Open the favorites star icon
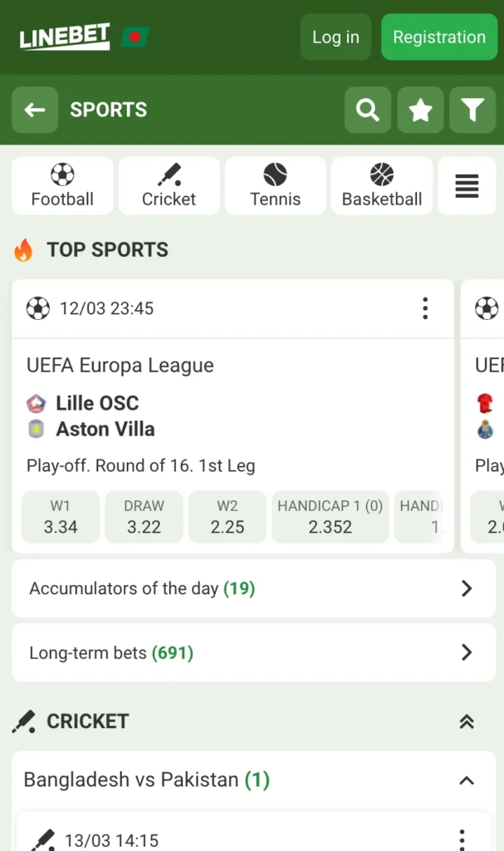Screen dimensions: 504x851 coord(420,110)
